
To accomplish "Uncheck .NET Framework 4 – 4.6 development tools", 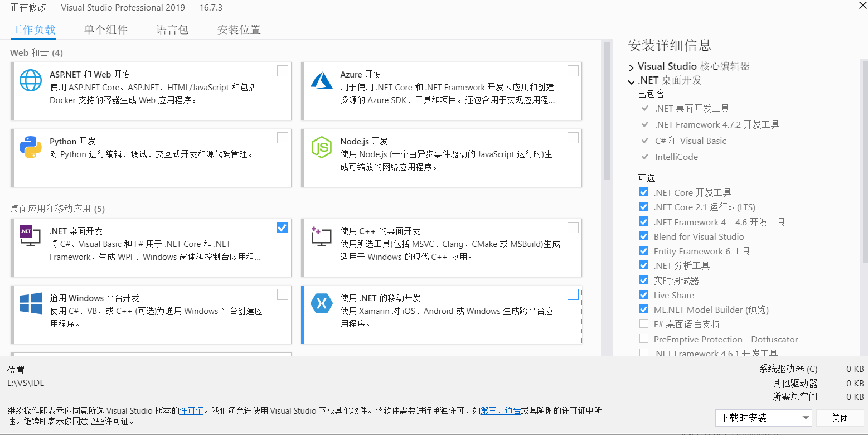I will point(644,222).
